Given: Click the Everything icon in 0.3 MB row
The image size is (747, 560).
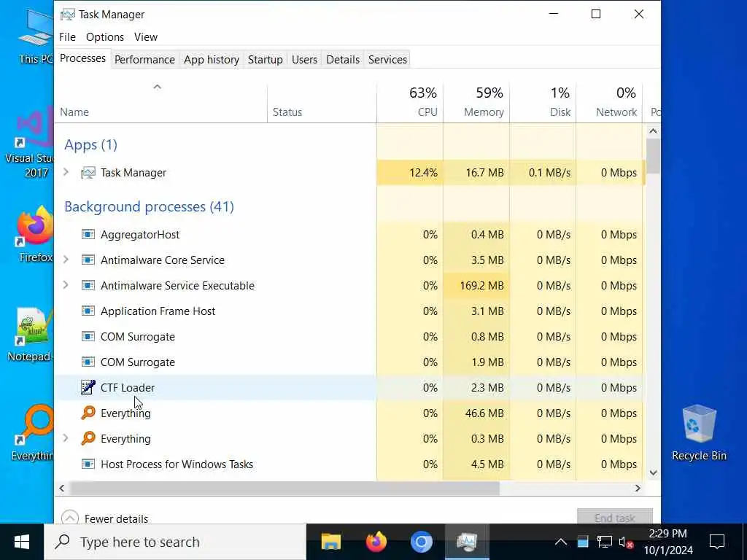Looking at the screenshot, I should click(x=88, y=438).
